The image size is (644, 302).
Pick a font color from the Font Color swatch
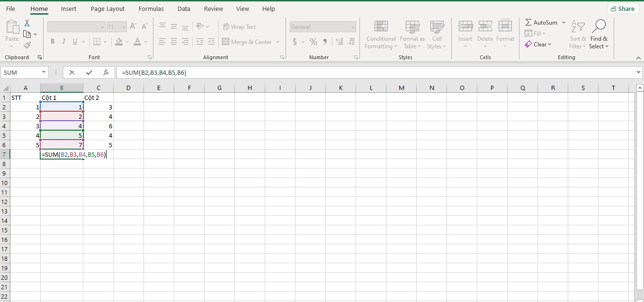click(137, 42)
